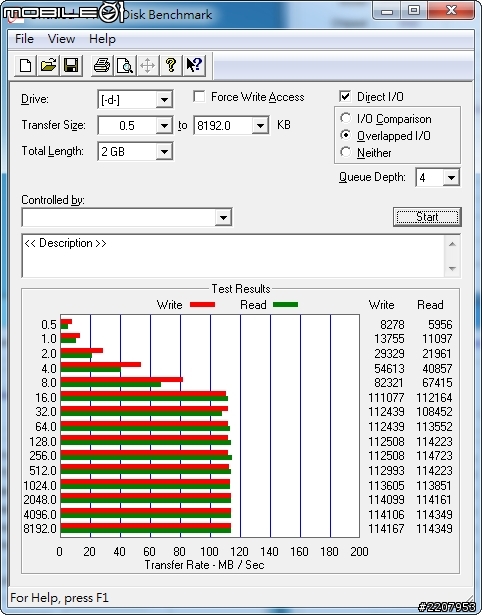Image resolution: width=482 pixels, height=615 pixels.
Task: Click the red Write legend swatch
Action: pos(202,305)
